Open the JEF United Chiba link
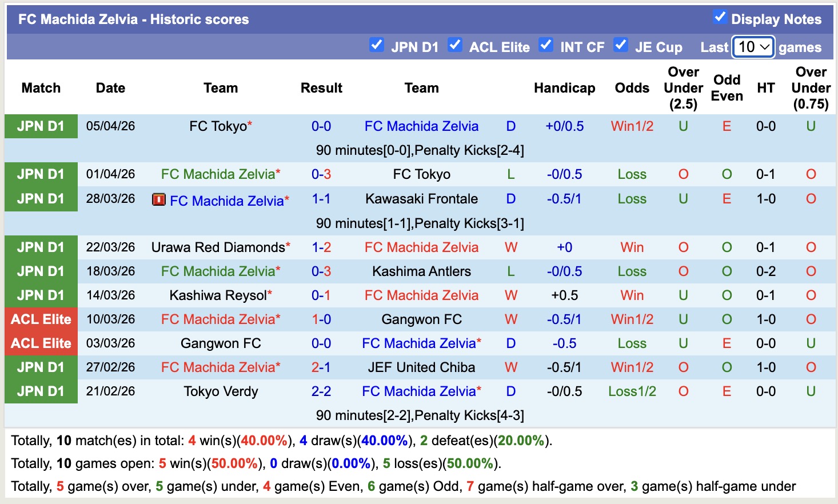Screen dimensions: 838x504 [x=421, y=367]
